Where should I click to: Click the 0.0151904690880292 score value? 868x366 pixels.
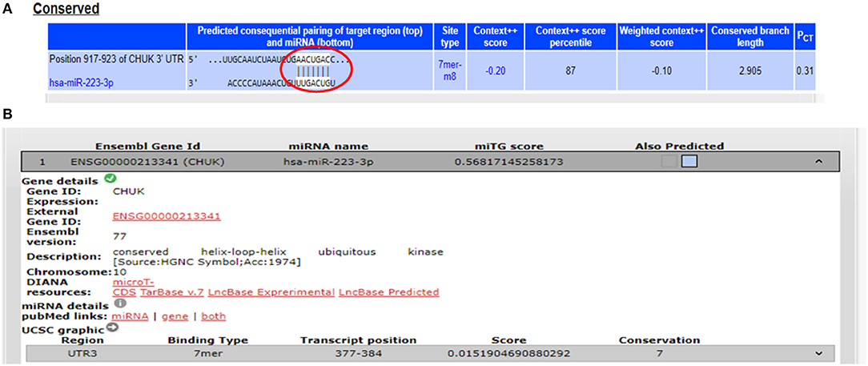[x=508, y=352]
